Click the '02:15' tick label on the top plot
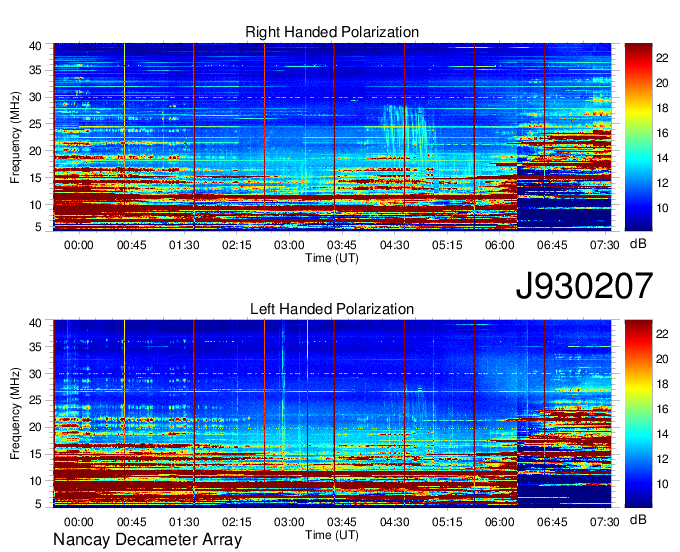Screen dimensions: 680x552 point(237,245)
